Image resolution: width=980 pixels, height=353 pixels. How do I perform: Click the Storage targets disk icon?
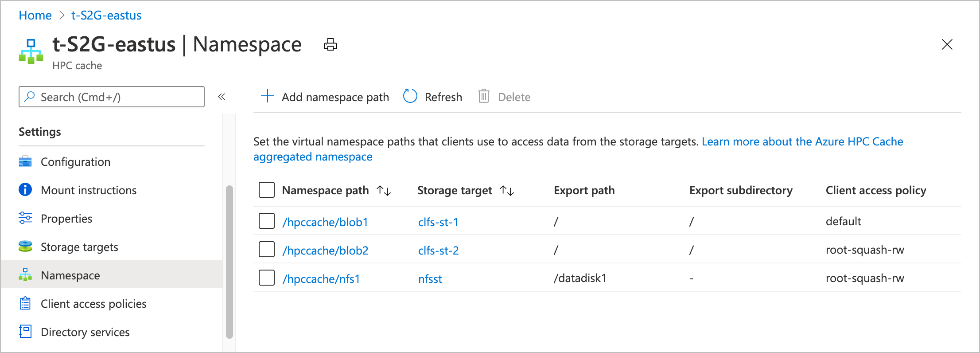tap(25, 247)
